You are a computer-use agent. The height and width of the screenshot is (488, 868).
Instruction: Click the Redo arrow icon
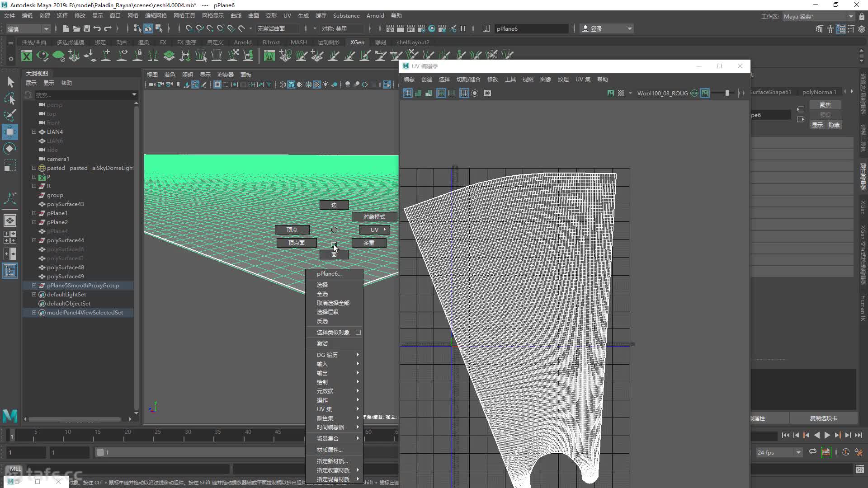click(108, 28)
